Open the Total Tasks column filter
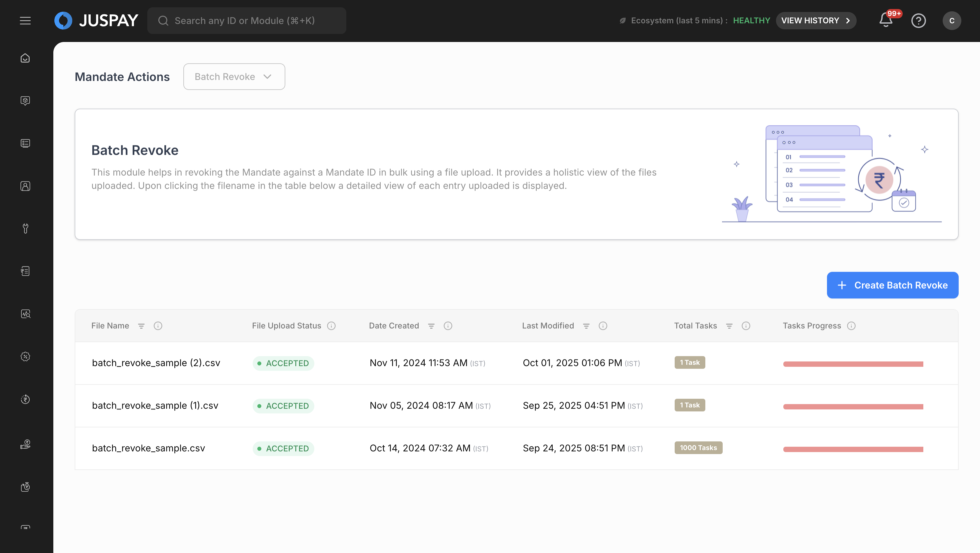Screen dimensions: 980x553 [729, 326]
